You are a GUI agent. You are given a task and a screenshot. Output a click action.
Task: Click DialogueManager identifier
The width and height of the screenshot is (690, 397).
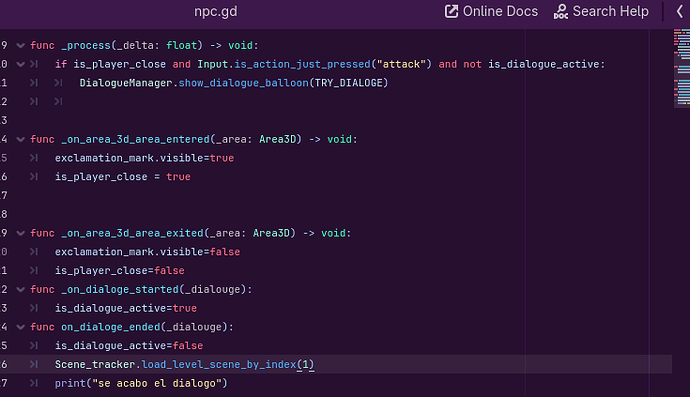[x=126, y=83]
